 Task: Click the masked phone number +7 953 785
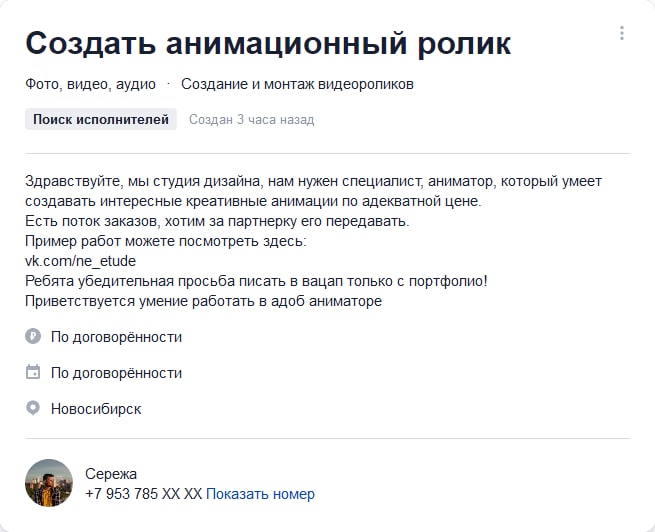[143, 494]
